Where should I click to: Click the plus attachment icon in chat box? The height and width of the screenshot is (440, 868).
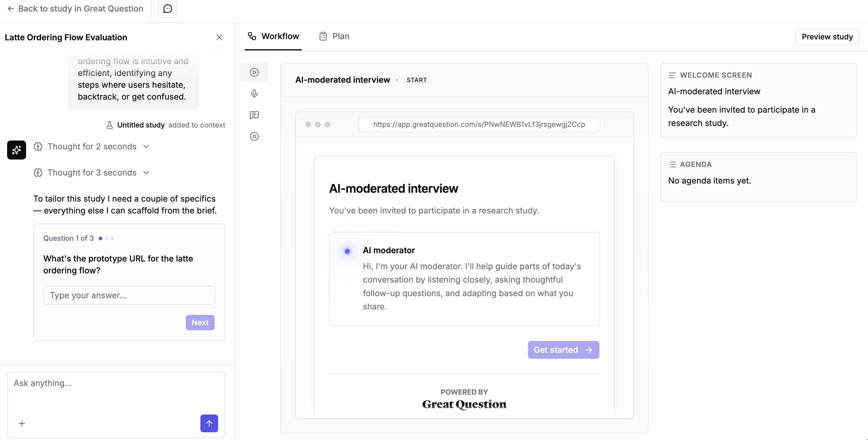[x=22, y=423]
